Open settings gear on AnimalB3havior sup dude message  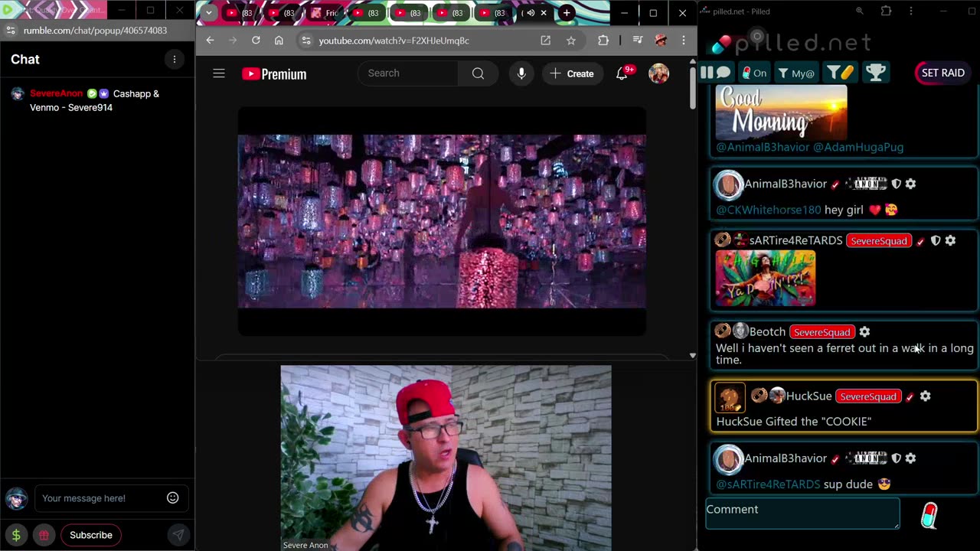910,458
